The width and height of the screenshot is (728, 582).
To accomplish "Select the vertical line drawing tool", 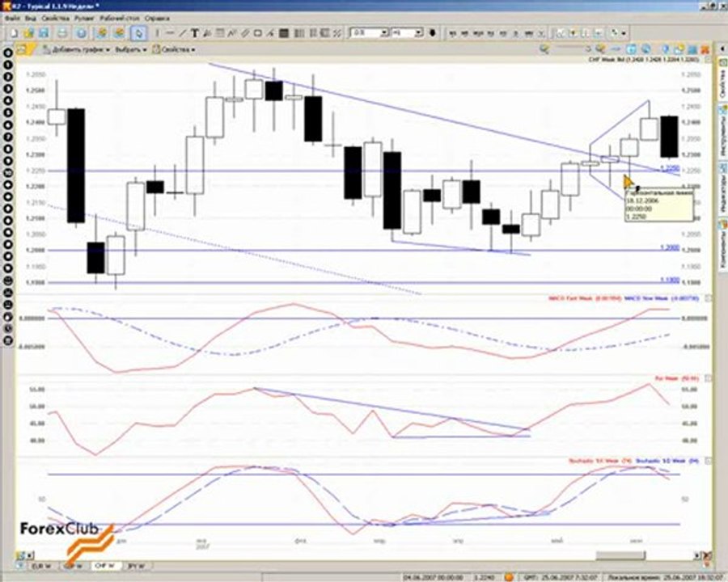I will coord(158,33).
